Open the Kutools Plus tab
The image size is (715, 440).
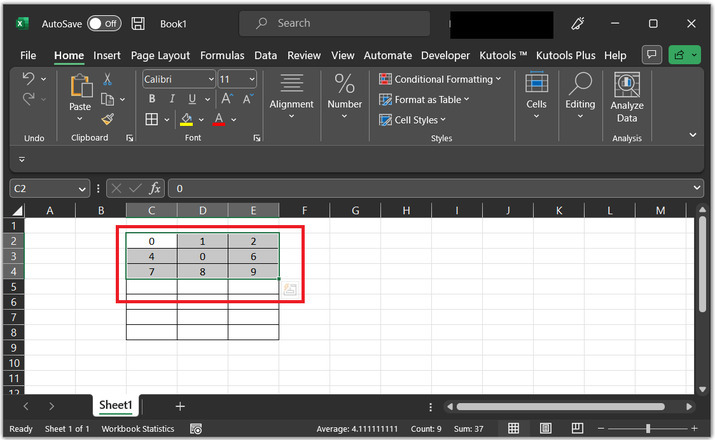(x=565, y=56)
